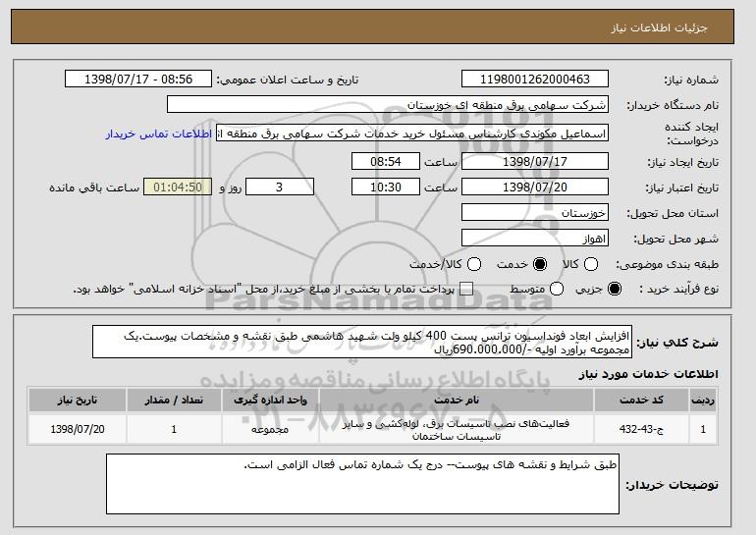
Task: Focus the buyer organization name field
Action: coord(388,105)
